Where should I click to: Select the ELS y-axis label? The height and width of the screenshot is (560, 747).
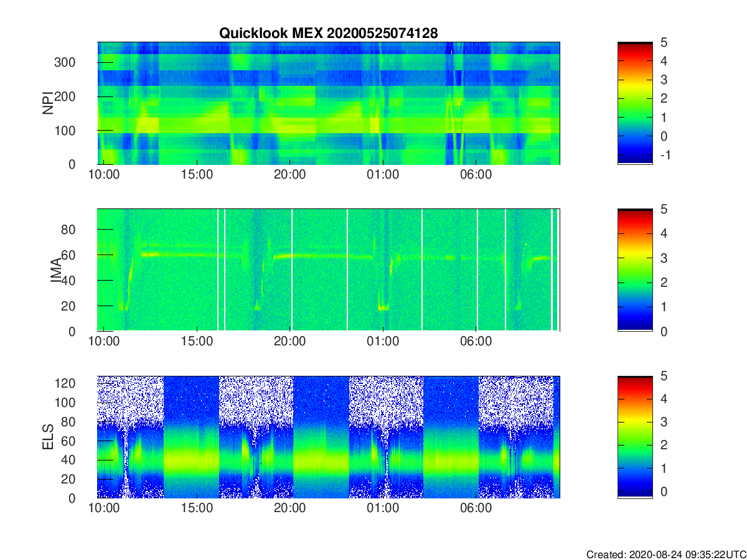[47, 437]
